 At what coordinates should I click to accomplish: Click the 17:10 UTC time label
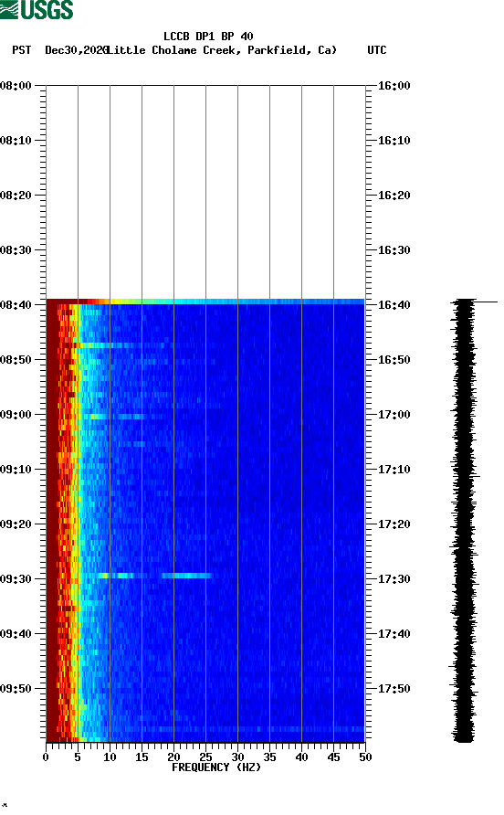click(394, 470)
